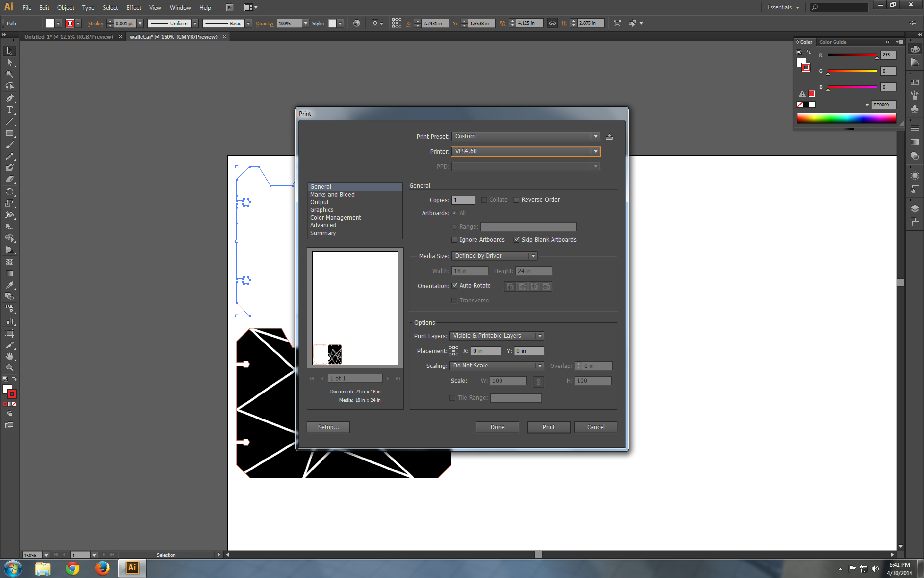924x578 pixels.
Task: Select the Pencil tool
Action: (10, 156)
